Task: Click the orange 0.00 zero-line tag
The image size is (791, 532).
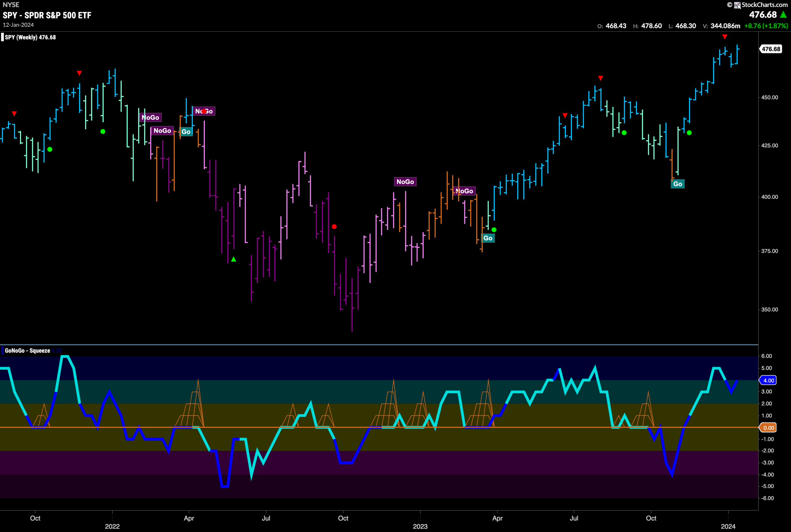Action: pos(768,428)
